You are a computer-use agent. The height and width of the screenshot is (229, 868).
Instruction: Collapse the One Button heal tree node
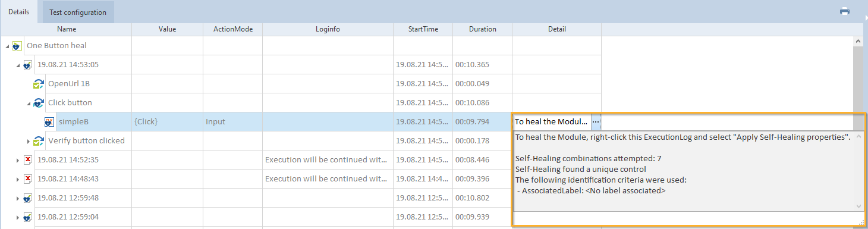(x=7, y=46)
